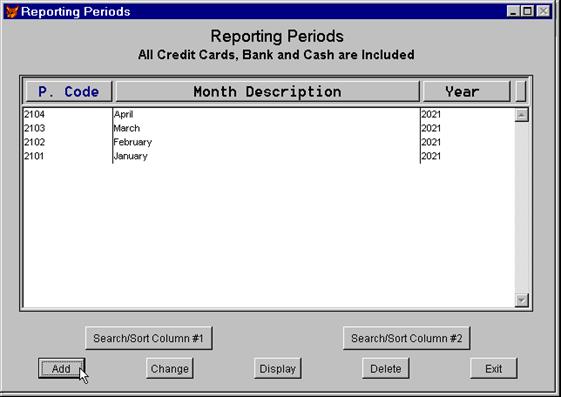Click the fox icon in title bar
Screen dimensions: 561x397
click(12, 11)
